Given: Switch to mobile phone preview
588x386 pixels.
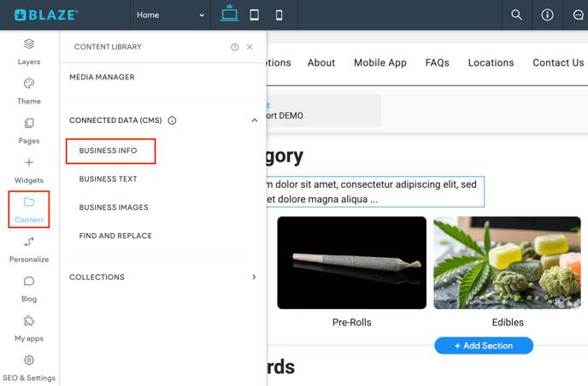Looking at the screenshot, I should pos(279,15).
